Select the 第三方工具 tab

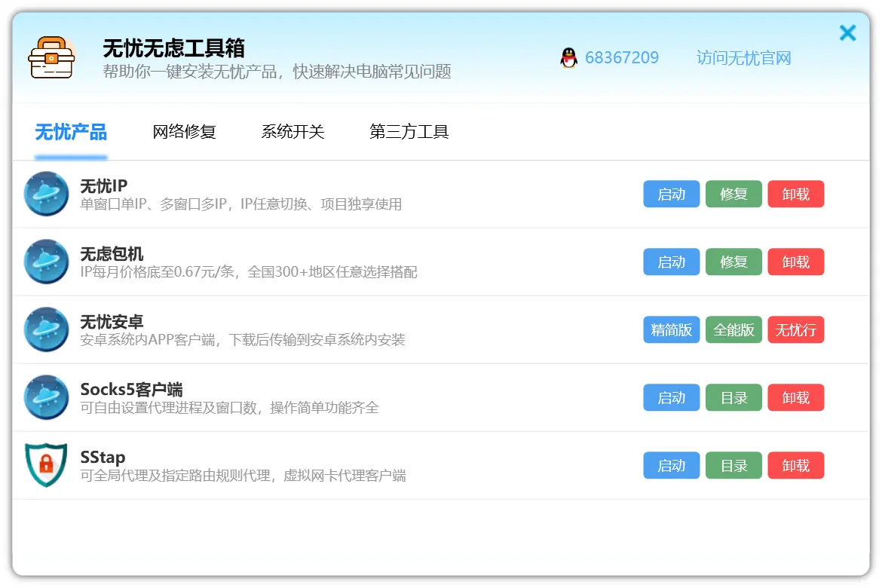click(409, 132)
